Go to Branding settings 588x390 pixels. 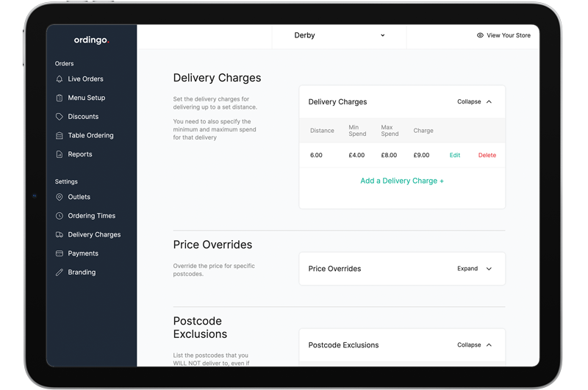tap(82, 272)
